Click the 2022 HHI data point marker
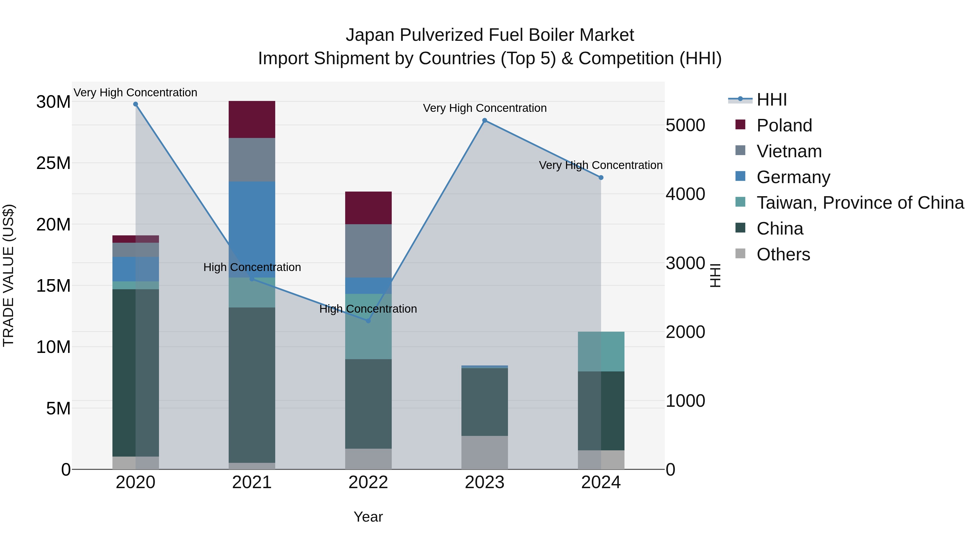 368,321
